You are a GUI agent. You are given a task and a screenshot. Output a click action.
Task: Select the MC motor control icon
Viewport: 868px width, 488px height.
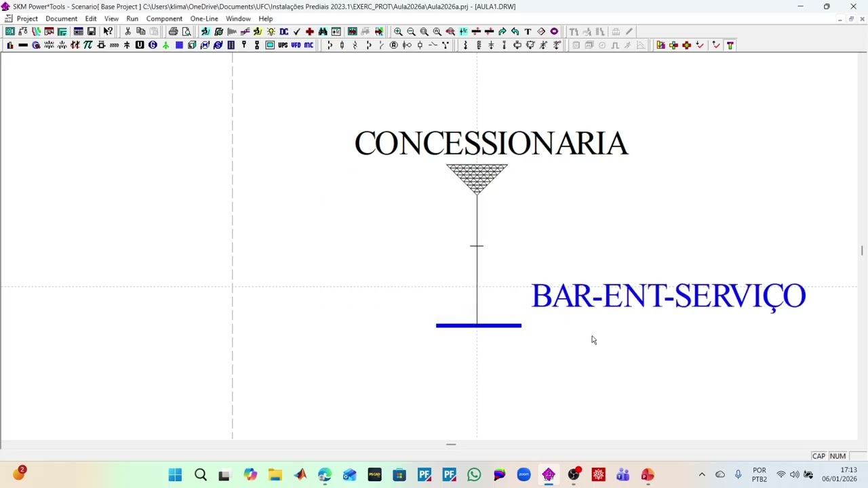[x=309, y=45]
